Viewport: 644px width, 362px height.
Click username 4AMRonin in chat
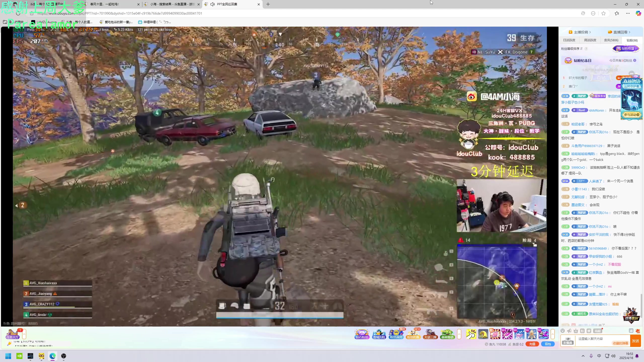tap(596, 110)
